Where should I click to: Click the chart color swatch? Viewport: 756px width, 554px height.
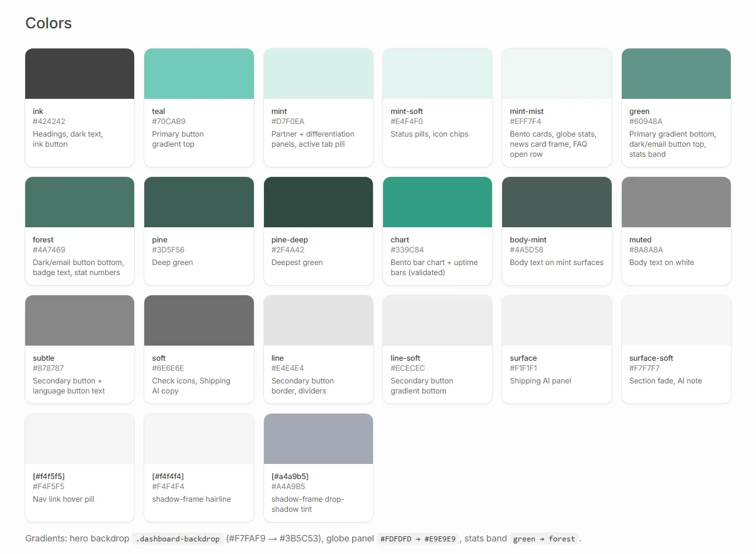(x=438, y=202)
